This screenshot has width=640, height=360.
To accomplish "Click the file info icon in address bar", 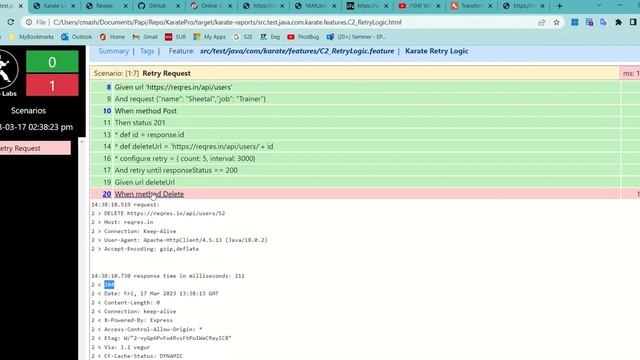I will tap(29, 22).
